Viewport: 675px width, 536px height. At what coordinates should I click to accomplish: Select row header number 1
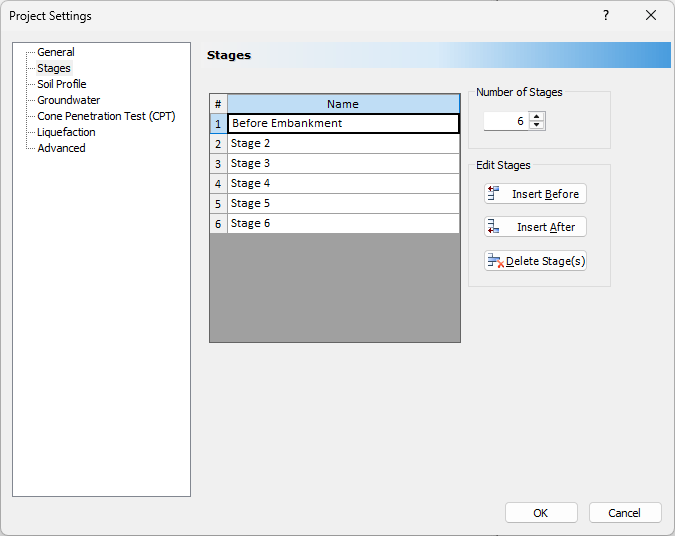(218, 124)
